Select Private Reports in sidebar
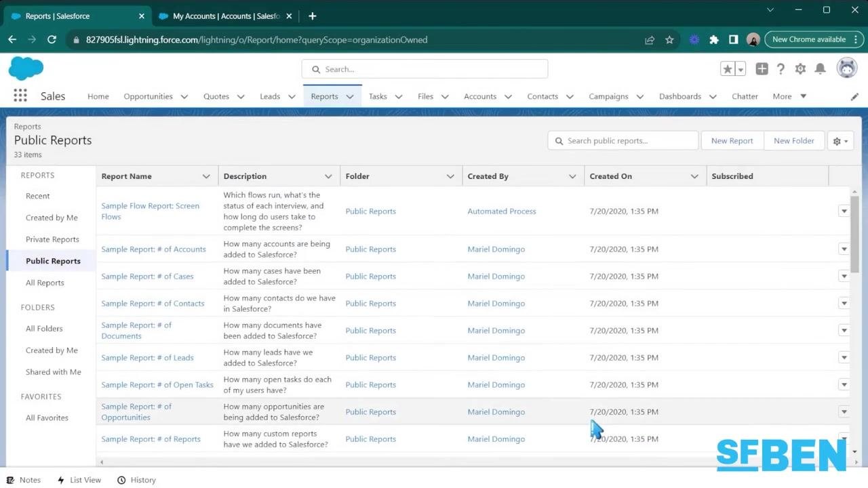Viewport: 868px width, 488px height. pos(52,239)
